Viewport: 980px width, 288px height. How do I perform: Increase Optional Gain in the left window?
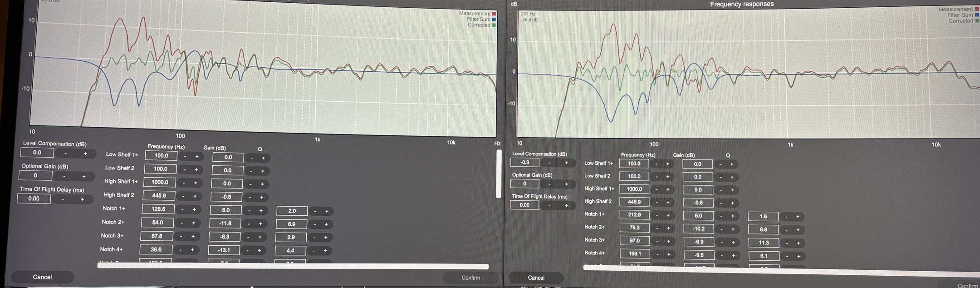coord(84,176)
